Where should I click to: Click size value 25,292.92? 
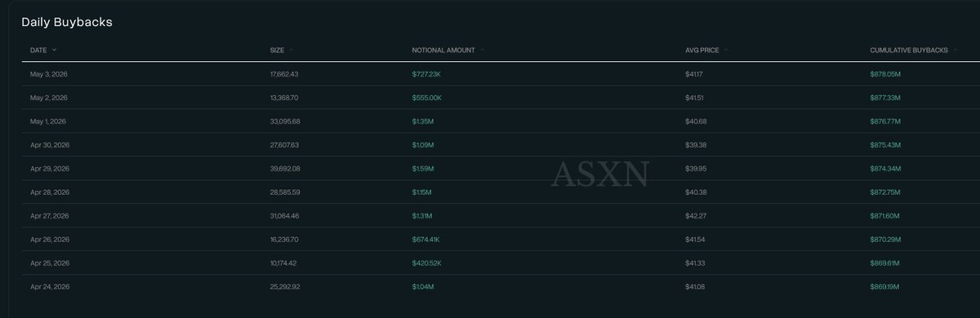[285, 287]
